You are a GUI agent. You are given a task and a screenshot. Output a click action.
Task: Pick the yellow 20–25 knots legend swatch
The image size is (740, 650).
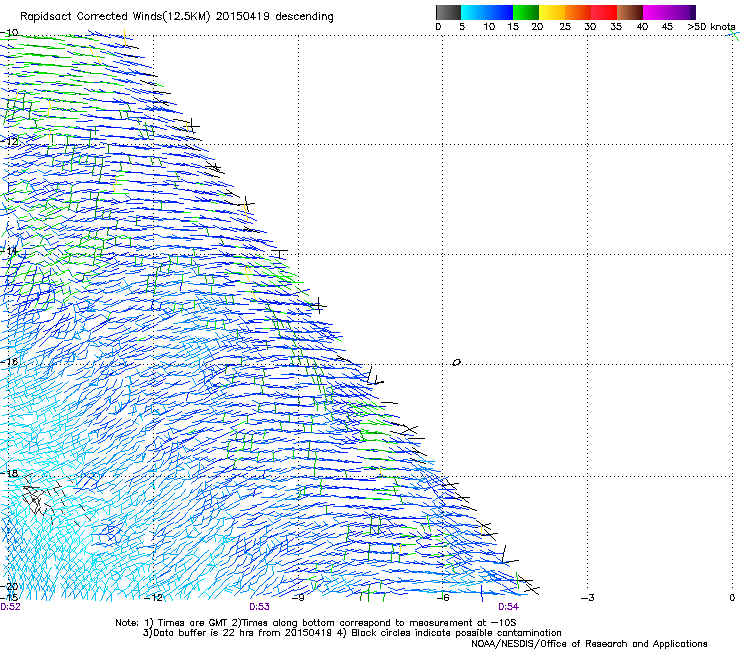click(552, 12)
